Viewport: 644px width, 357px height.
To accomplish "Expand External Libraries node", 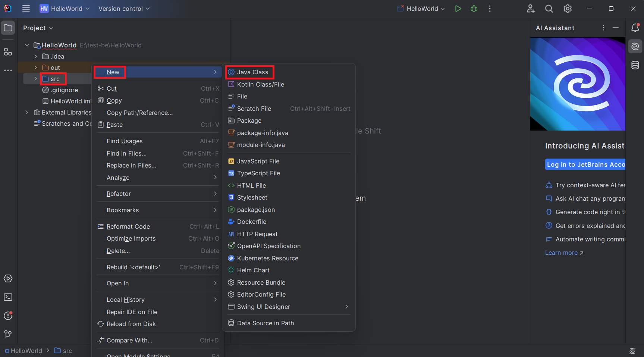I will point(27,112).
